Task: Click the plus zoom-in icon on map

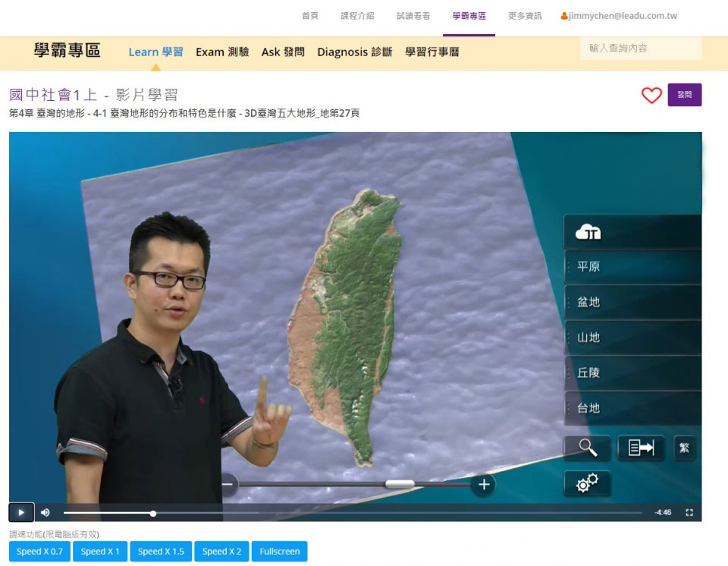Action: (x=483, y=484)
